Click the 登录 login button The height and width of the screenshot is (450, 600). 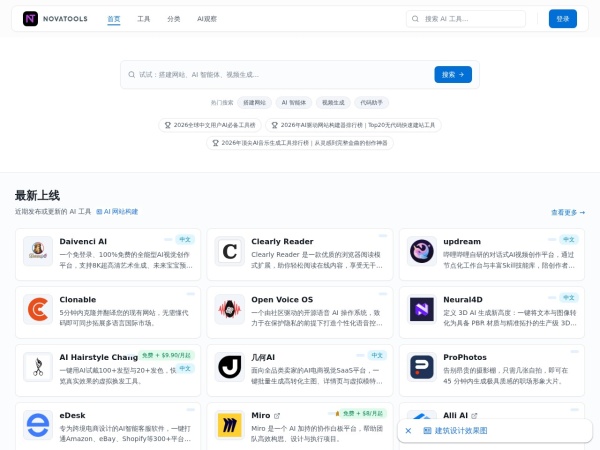coord(562,19)
